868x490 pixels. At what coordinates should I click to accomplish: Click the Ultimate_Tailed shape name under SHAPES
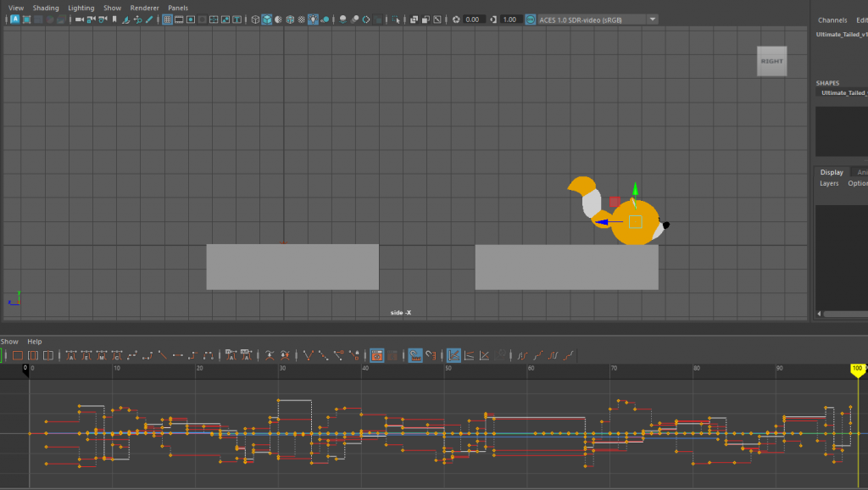[844, 93]
